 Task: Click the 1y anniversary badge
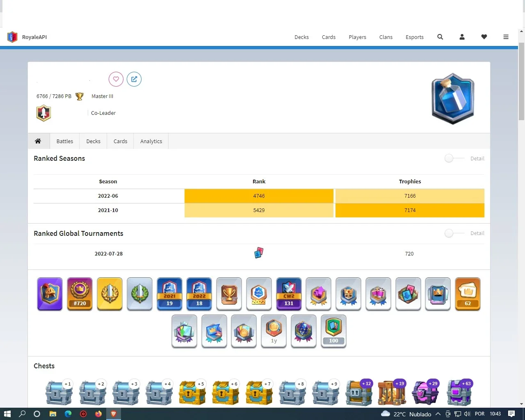(274, 331)
